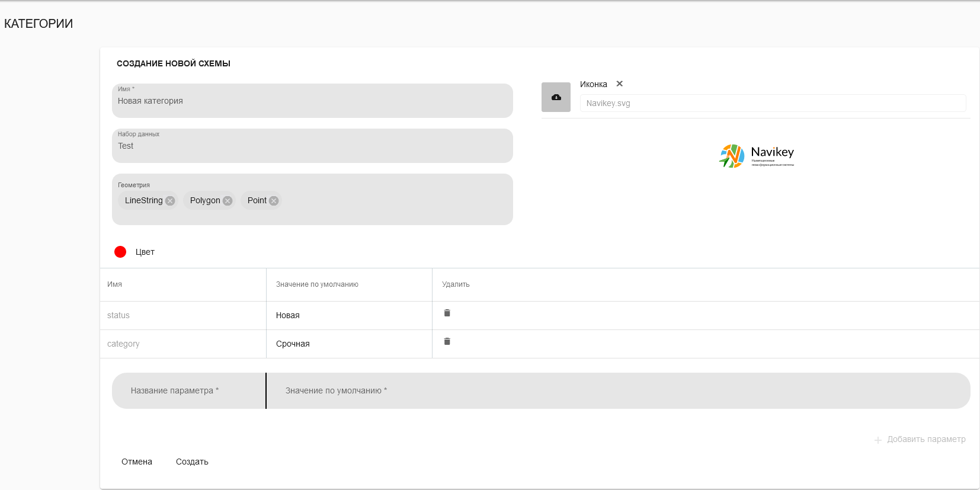Focus the Имя name input field

(312, 101)
